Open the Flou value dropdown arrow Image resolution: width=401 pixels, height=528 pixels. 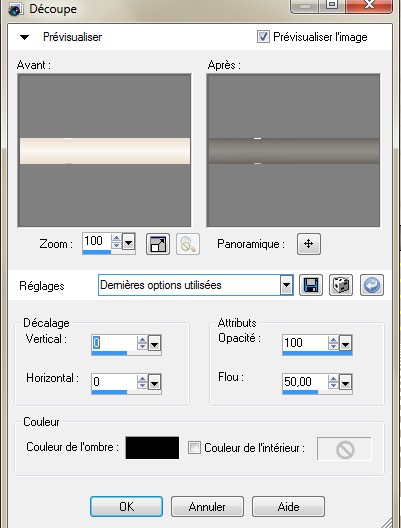[345, 382]
